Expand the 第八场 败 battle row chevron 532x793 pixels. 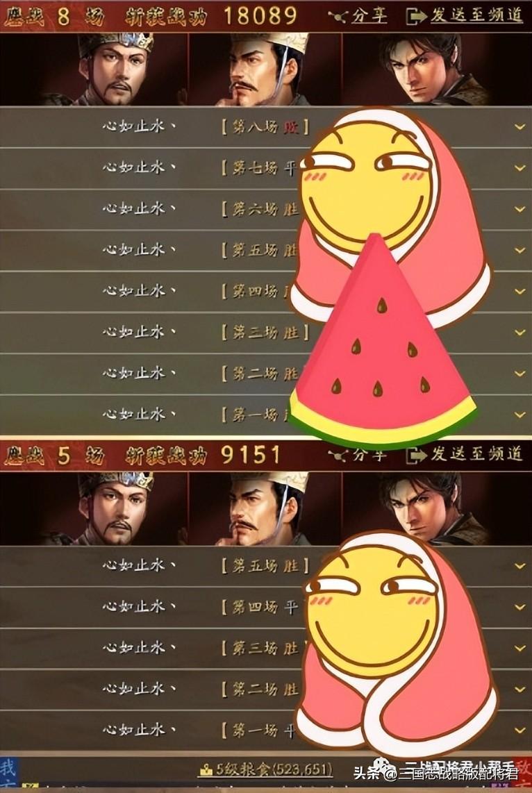click(520, 127)
